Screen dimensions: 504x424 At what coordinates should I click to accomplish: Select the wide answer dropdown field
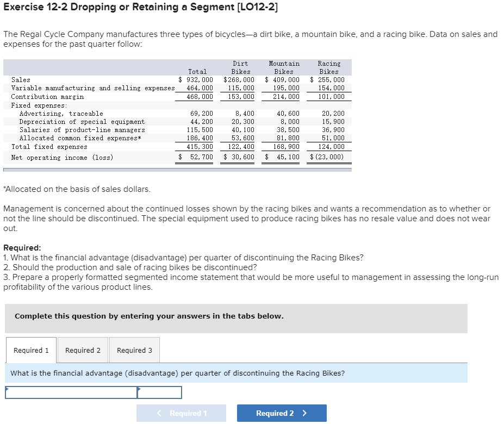[x=71, y=392]
